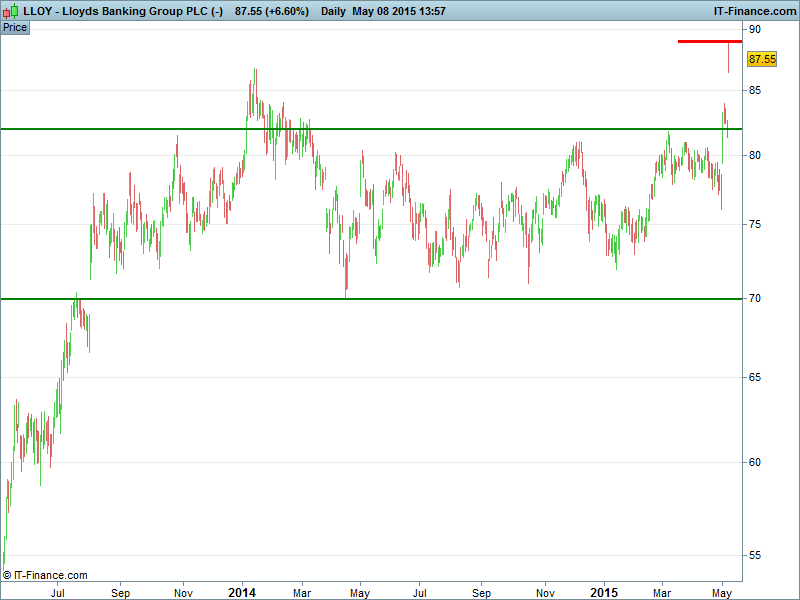Click the 65 level on the price axis
The image size is (800, 600).
755,377
